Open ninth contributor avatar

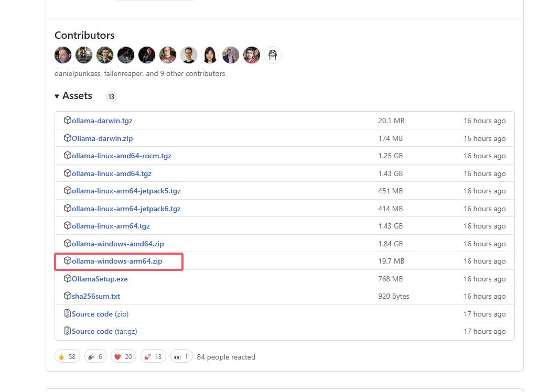[x=231, y=55]
